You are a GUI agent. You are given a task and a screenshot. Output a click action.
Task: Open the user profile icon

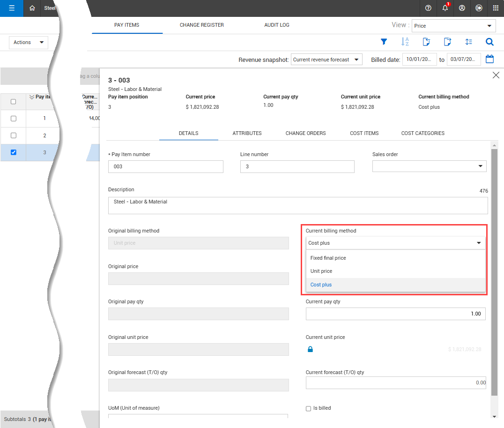coord(462,8)
